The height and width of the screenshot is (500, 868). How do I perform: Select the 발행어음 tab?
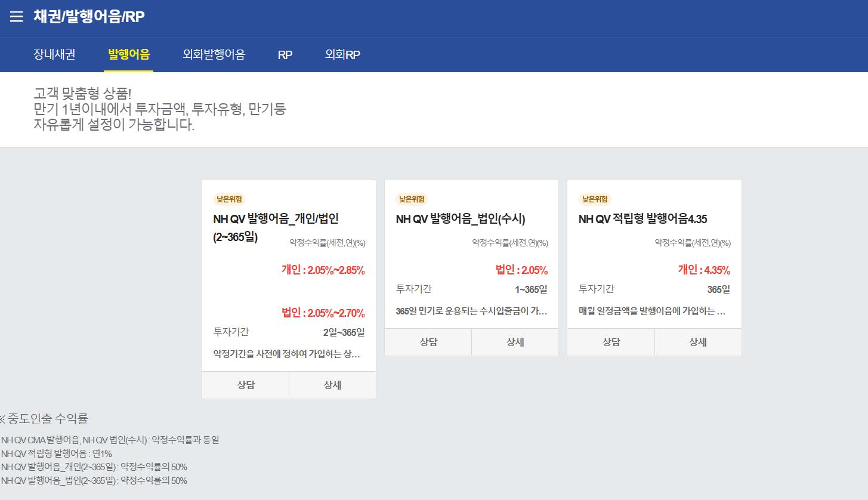point(128,55)
